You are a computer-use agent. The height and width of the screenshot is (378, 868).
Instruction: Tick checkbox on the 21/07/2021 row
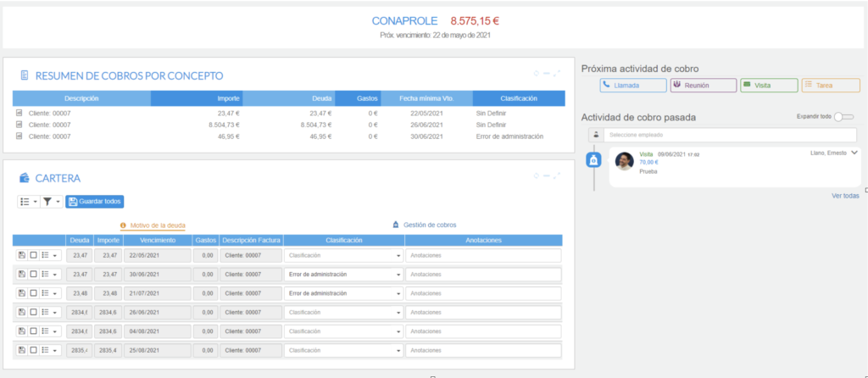pyautogui.click(x=33, y=292)
